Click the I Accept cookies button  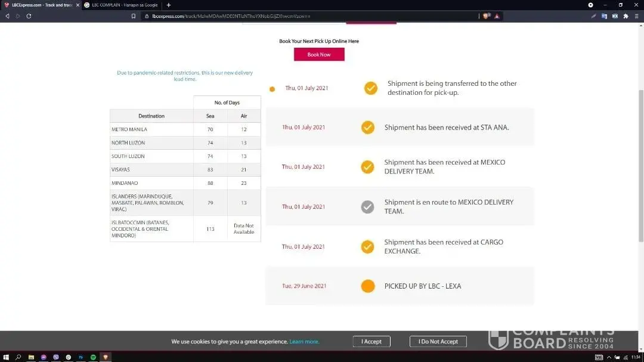(x=371, y=342)
